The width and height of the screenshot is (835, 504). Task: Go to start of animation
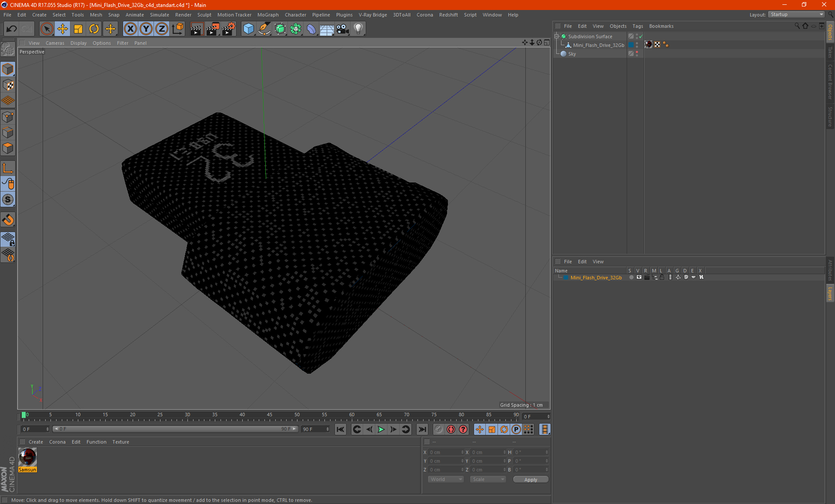tap(341, 429)
